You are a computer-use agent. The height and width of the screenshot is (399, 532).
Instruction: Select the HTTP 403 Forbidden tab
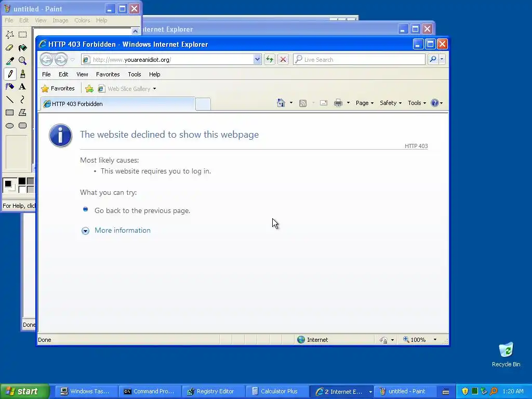click(x=118, y=104)
